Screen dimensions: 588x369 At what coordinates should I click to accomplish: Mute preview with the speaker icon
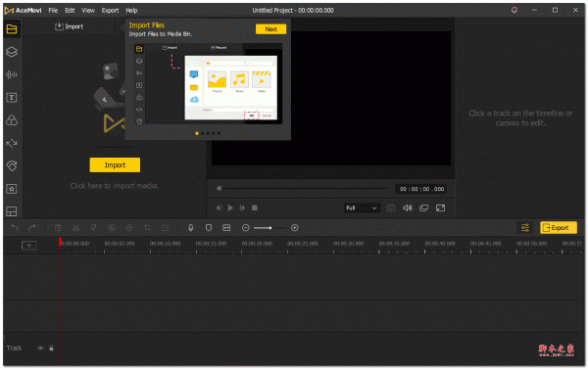[x=408, y=208]
